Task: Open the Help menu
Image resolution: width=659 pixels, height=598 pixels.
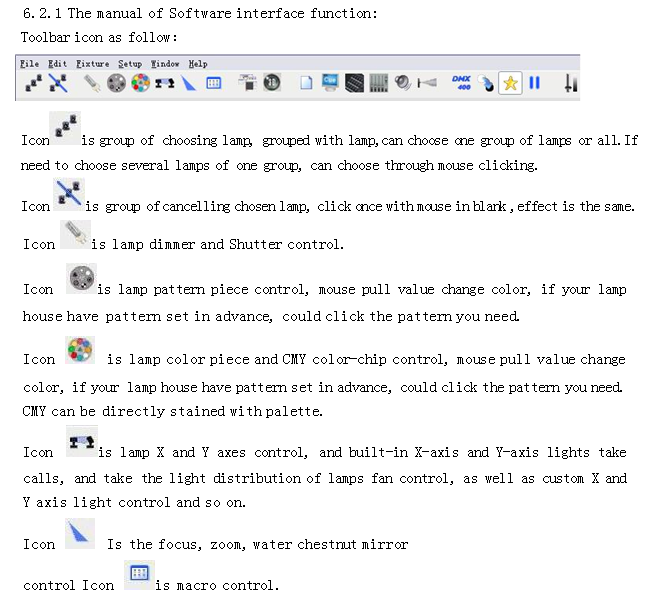Action: point(198,64)
